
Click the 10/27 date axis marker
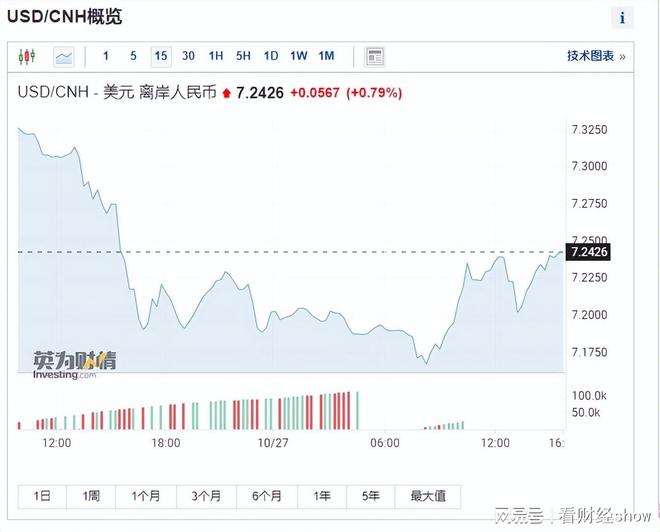click(273, 443)
